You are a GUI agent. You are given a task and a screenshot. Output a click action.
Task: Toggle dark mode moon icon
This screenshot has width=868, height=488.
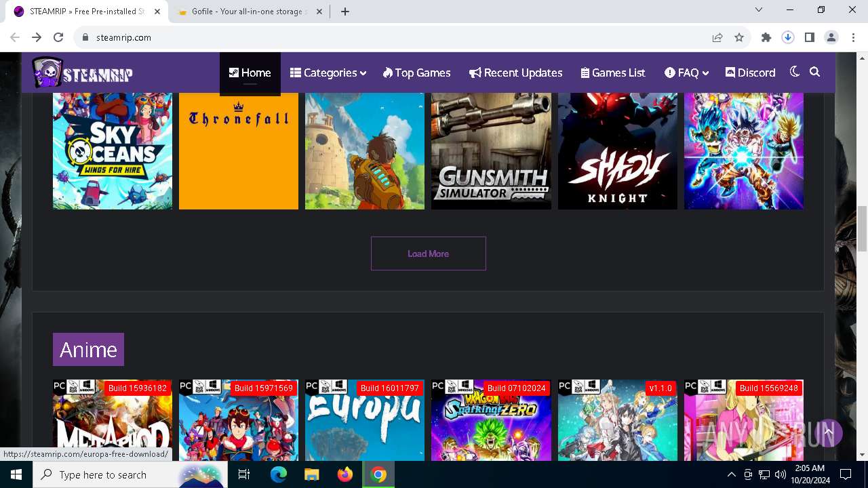pos(795,72)
